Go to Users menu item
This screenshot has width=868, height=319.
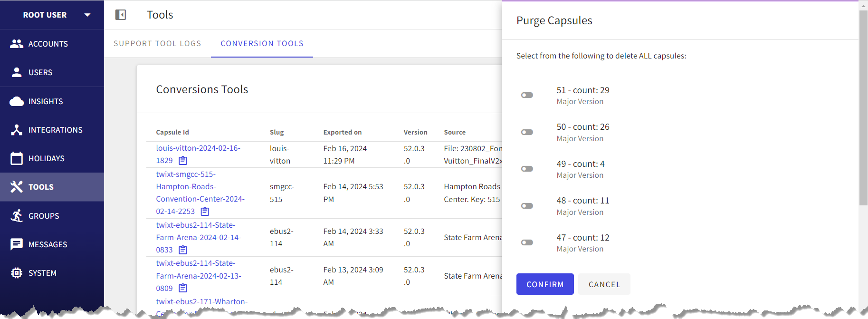click(52, 72)
